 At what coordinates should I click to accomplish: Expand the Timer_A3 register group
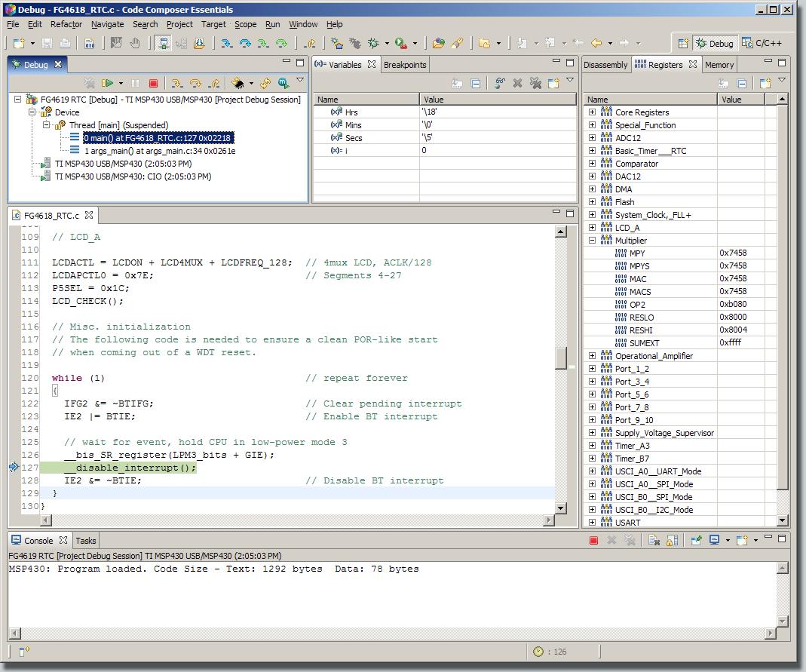point(592,446)
